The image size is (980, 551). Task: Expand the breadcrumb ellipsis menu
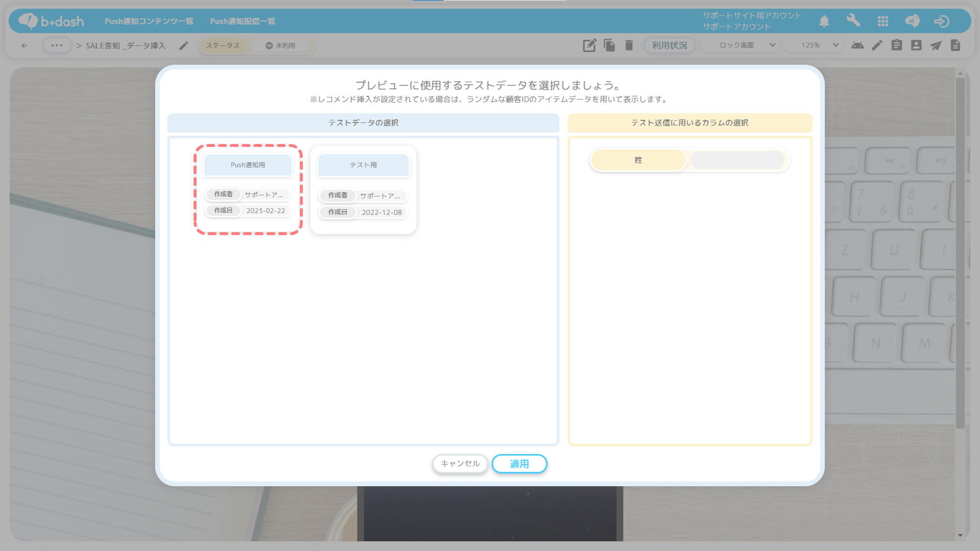click(x=57, y=46)
